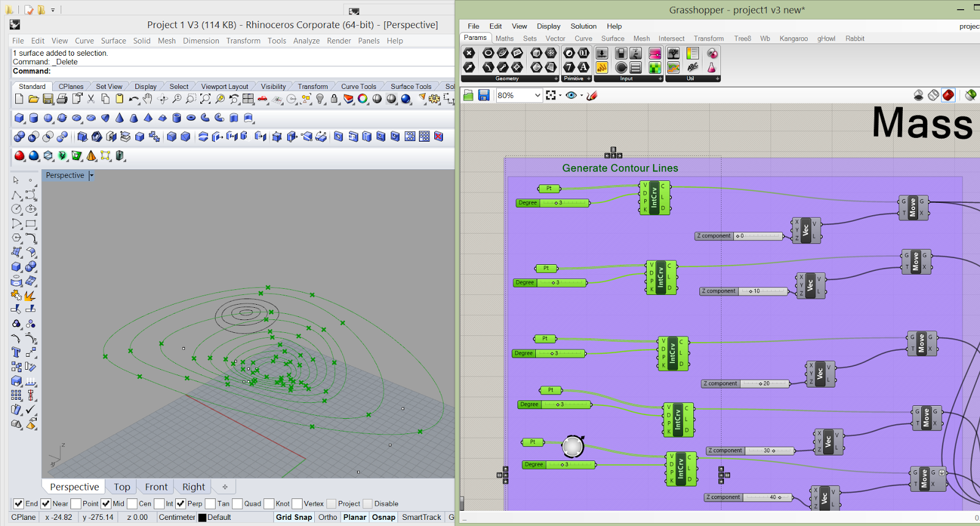Open Rhino options gear icon
This screenshot has height=526, width=980.
click(x=434, y=99)
